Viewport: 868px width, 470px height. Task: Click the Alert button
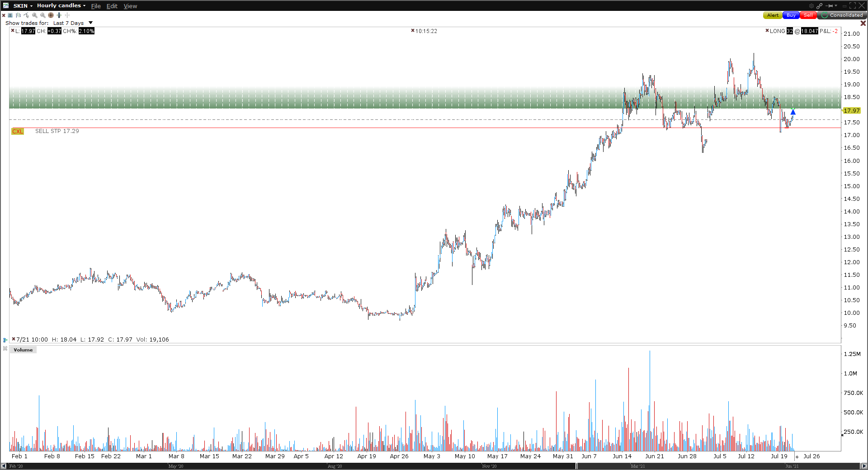[x=773, y=15]
